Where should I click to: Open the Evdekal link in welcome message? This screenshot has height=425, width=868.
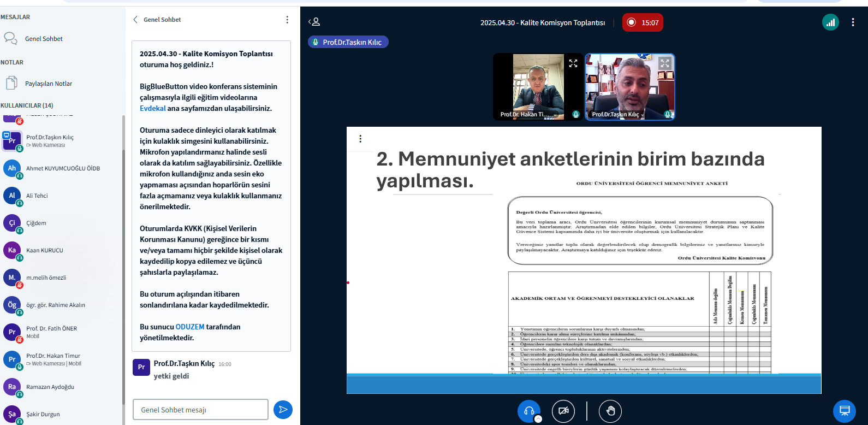coord(153,108)
